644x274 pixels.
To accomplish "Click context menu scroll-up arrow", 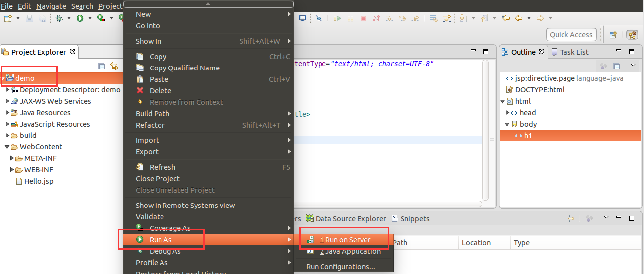I will tap(208, 3).
